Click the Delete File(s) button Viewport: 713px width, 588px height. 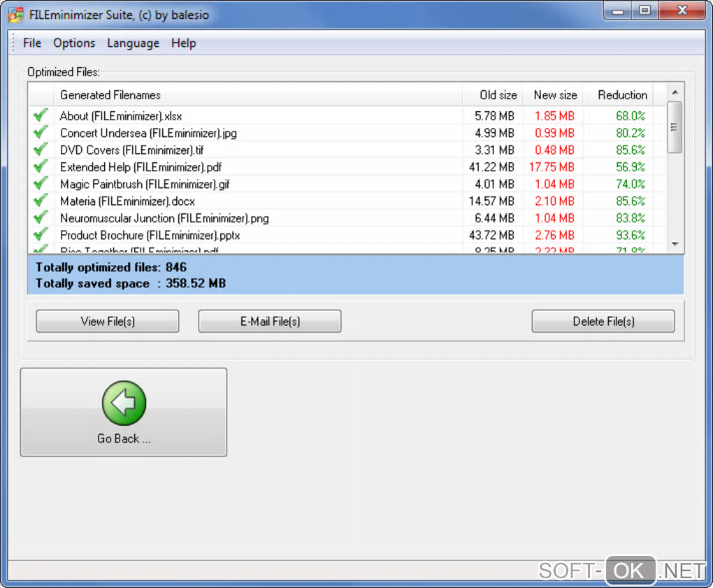point(603,322)
